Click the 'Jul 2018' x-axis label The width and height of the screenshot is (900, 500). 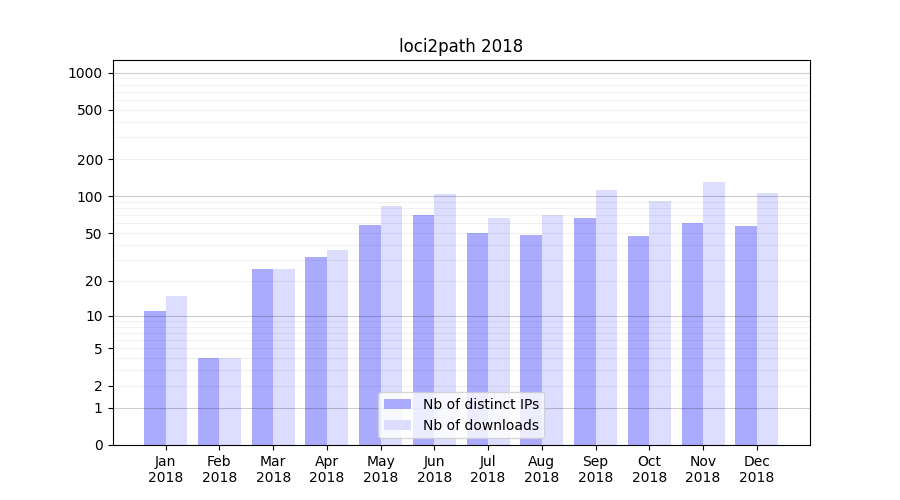(x=488, y=469)
